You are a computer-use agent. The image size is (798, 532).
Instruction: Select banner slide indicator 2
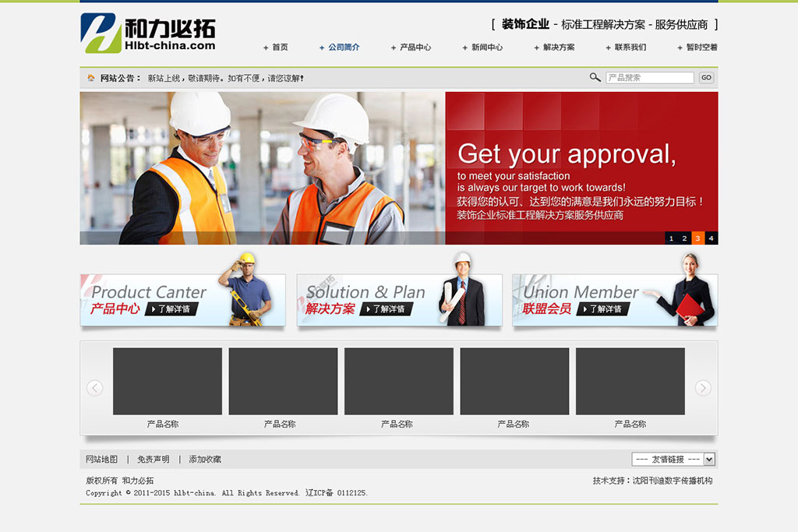[x=684, y=238]
